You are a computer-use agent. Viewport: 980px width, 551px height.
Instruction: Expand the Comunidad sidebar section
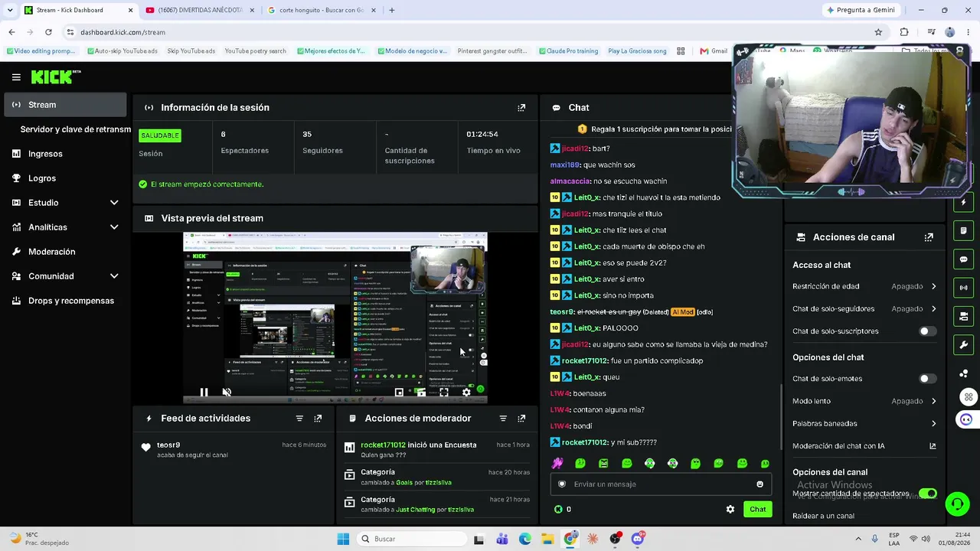pyautogui.click(x=114, y=276)
